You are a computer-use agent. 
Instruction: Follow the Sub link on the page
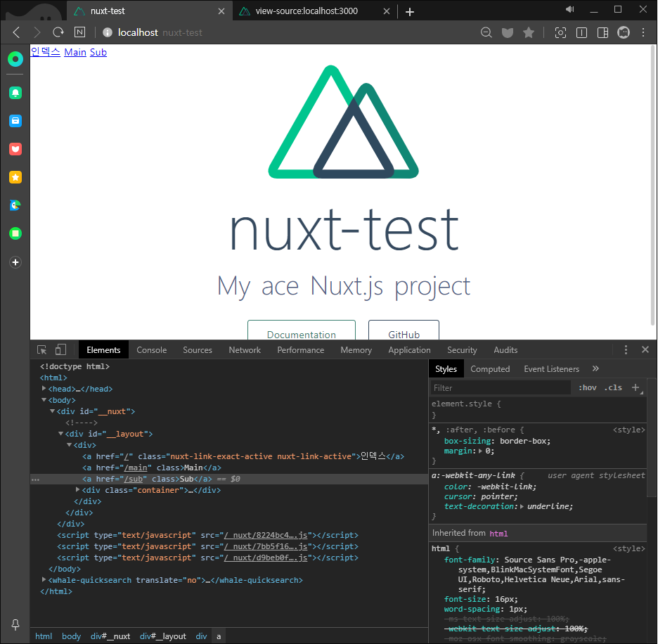coord(98,52)
